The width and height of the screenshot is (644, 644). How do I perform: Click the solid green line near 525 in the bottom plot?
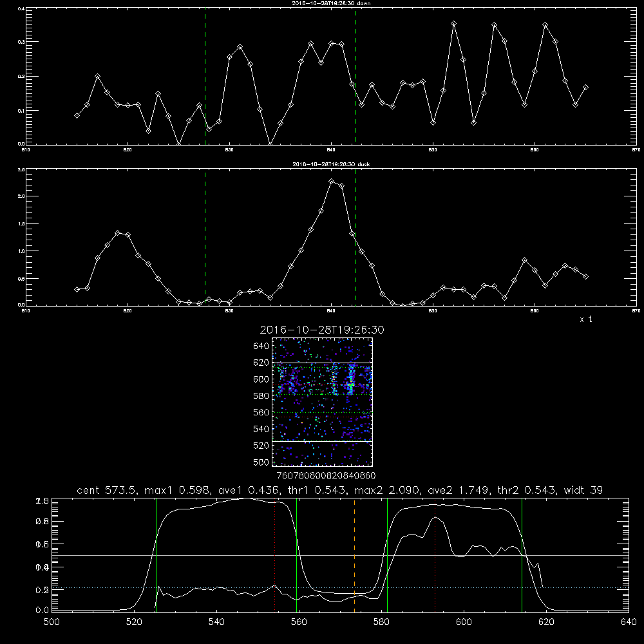(156, 555)
